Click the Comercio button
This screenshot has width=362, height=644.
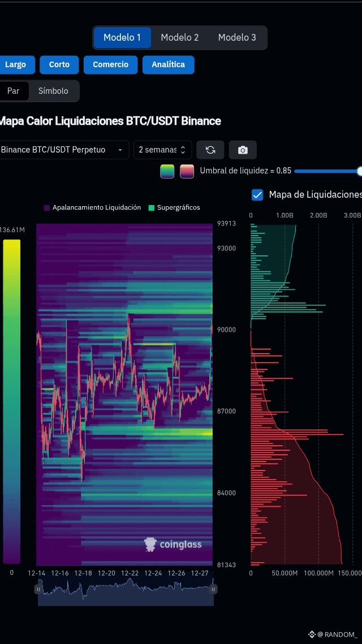pyautogui.click(x=111, y=64)
